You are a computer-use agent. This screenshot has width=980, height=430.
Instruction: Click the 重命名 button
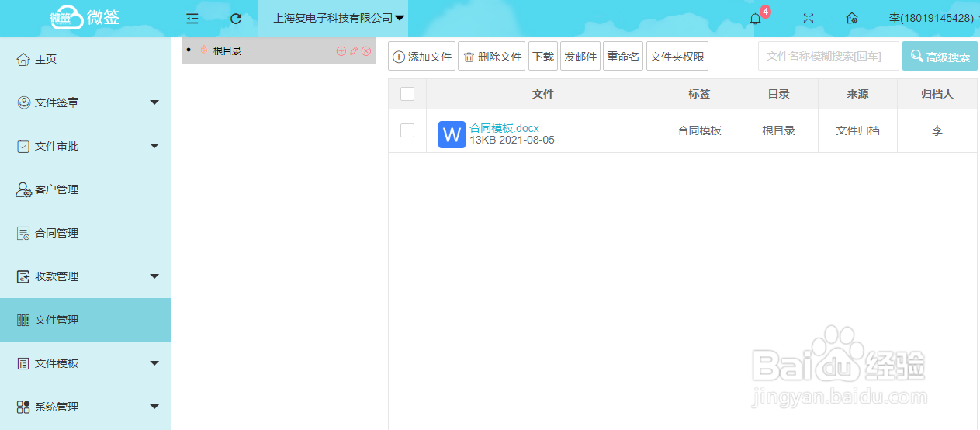coord(623,56)
